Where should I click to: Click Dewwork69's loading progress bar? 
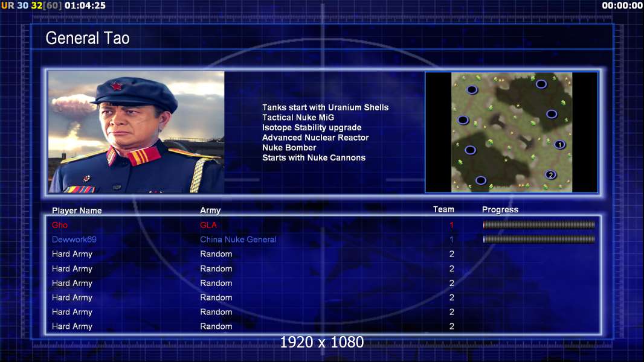pyautogui.click(x=539, y=239)
